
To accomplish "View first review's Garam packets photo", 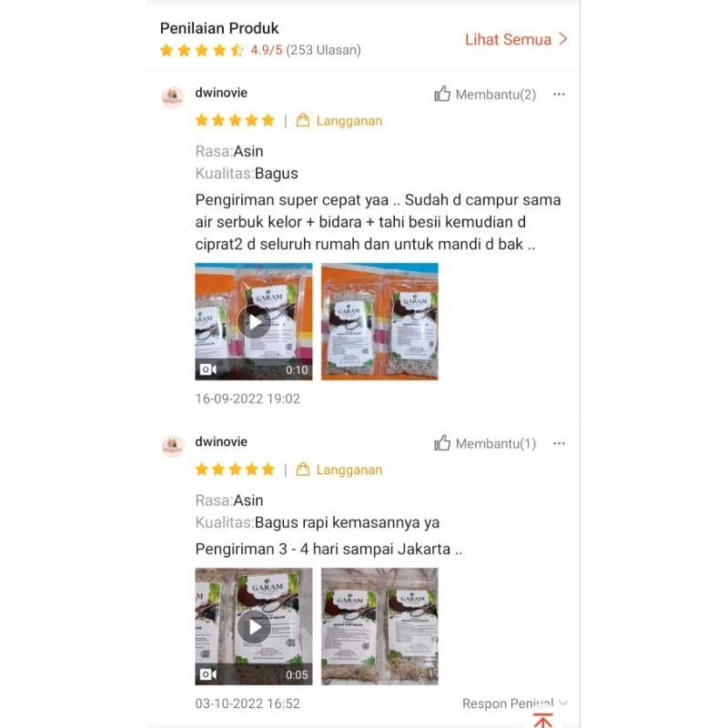I will [x=379, y=322].
